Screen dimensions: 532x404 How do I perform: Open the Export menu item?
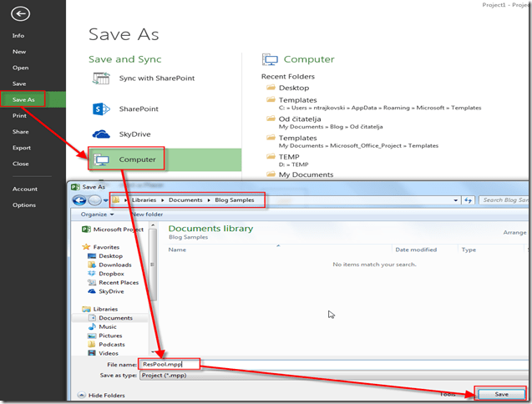coord(21,148)
